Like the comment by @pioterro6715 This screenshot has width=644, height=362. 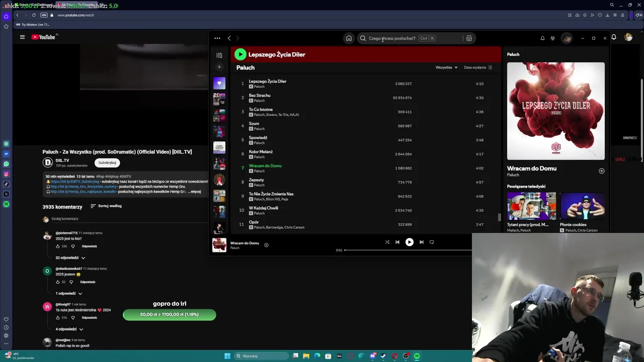pos(58,246)
